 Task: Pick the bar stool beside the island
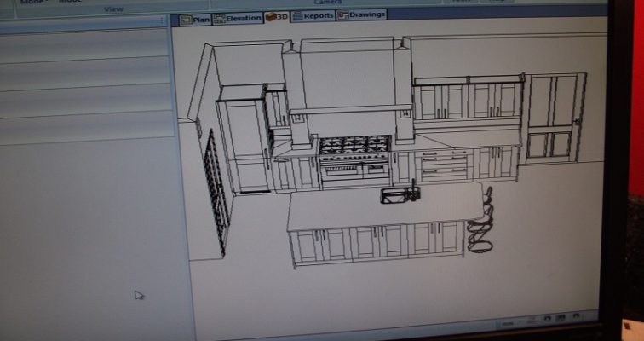480,221
